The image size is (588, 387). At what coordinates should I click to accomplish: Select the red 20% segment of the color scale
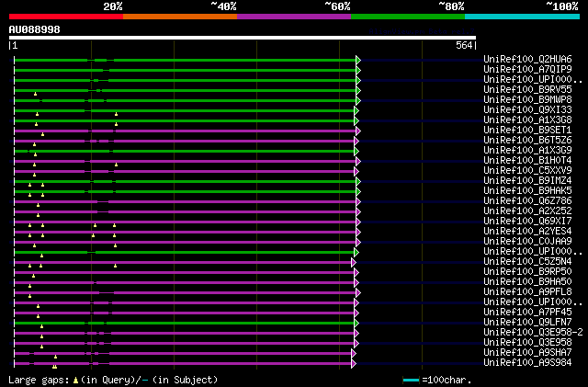coord(66,17)
